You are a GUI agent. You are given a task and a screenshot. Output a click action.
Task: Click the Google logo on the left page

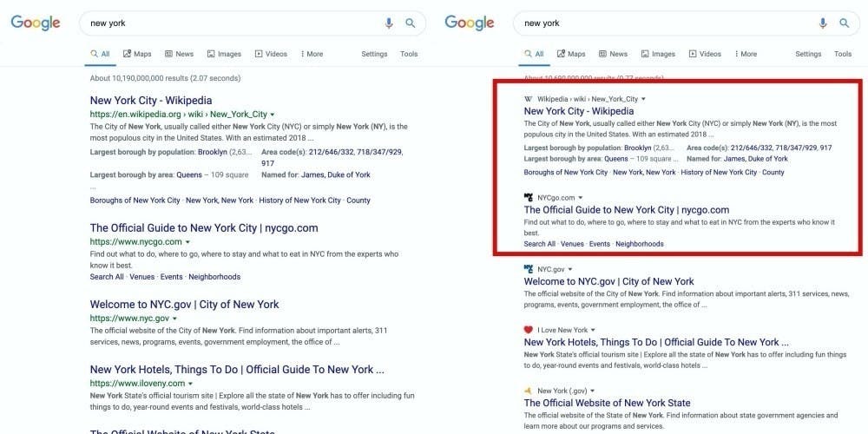(36, 23)
